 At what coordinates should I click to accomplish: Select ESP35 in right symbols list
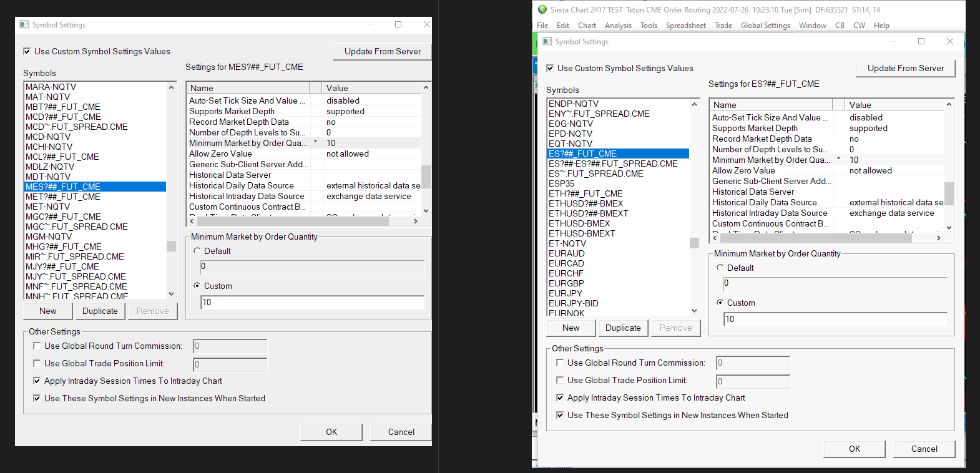click(x=619, y=183)
